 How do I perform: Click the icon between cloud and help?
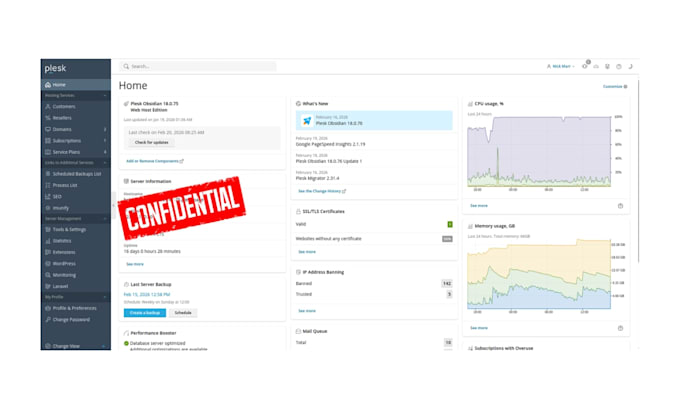(x=607, y=66)
